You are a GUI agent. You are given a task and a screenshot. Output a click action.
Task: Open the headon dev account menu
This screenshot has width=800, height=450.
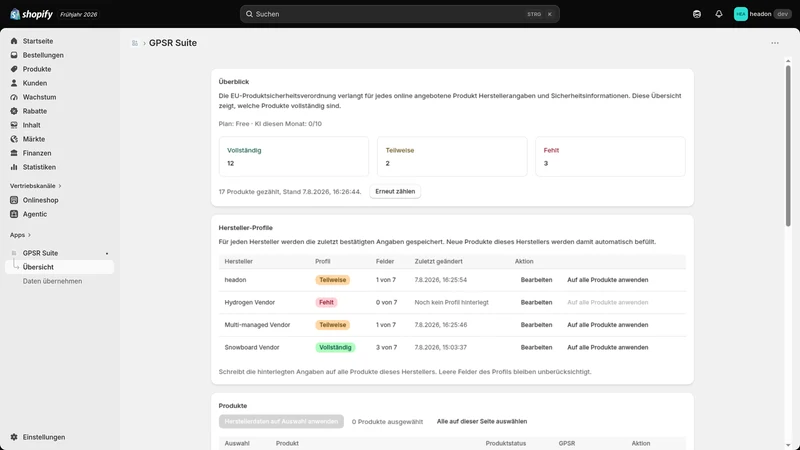(x=763, y=14)
